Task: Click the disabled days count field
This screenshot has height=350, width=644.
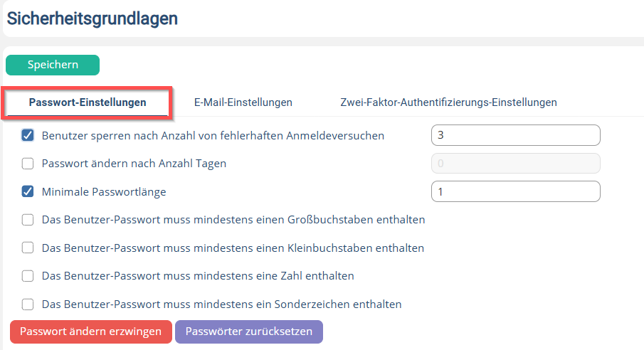Action: click(x=515, y=164)
